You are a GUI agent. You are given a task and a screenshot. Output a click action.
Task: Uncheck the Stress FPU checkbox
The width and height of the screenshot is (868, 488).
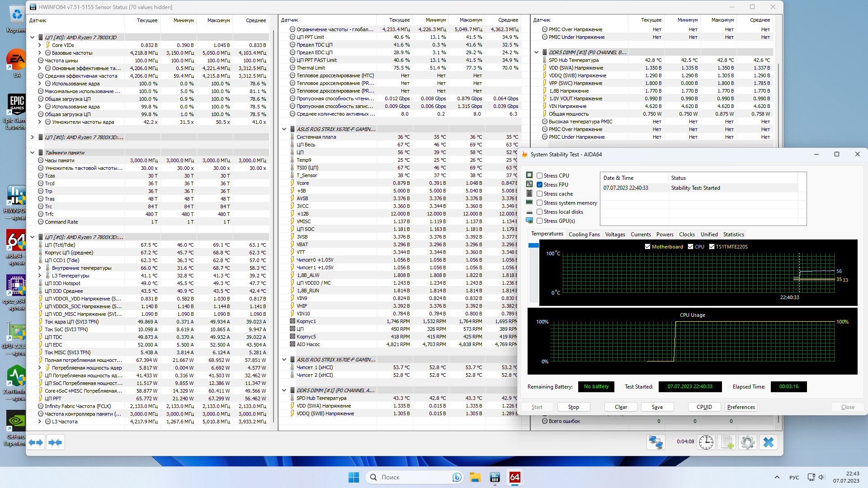[539, 185]
